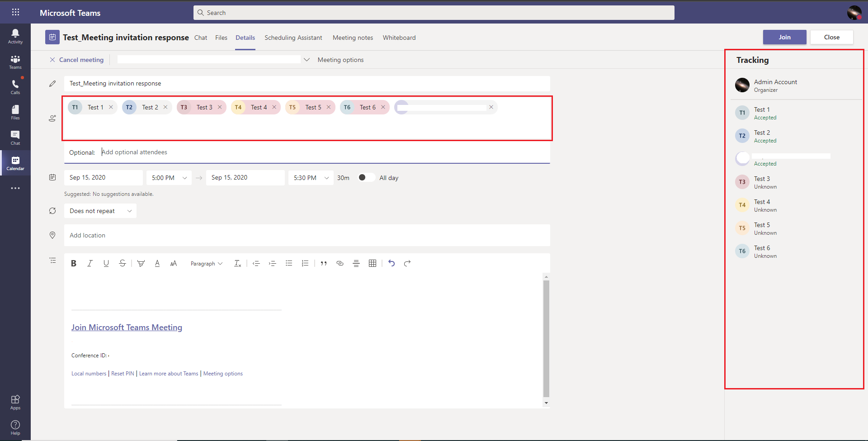Click the Add location field
The width and height of the screenshot is (868, 441).
pyautogui.click(x=307, y=235)
